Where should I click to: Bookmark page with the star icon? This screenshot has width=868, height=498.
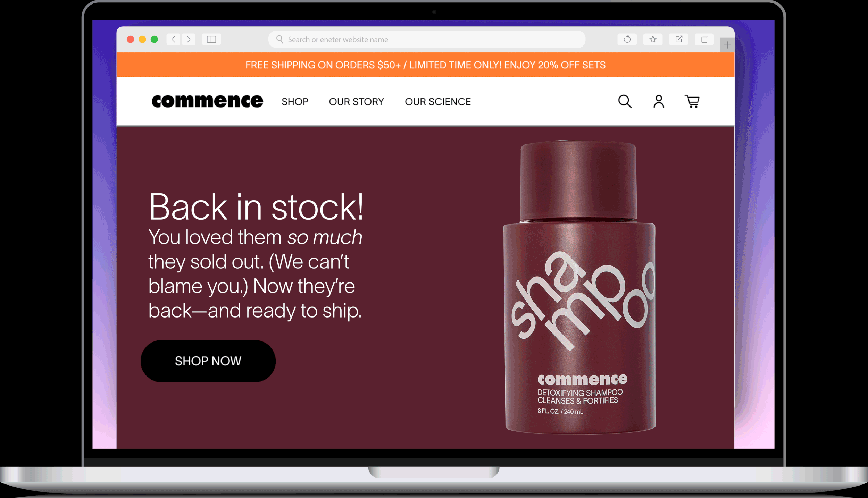[x=653, y=39]
